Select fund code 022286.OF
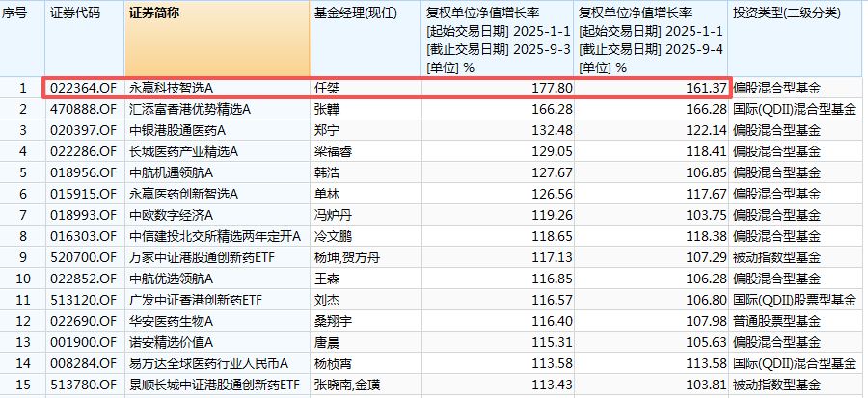The height and width of the screenshot is (398, 868). point(84,151)
